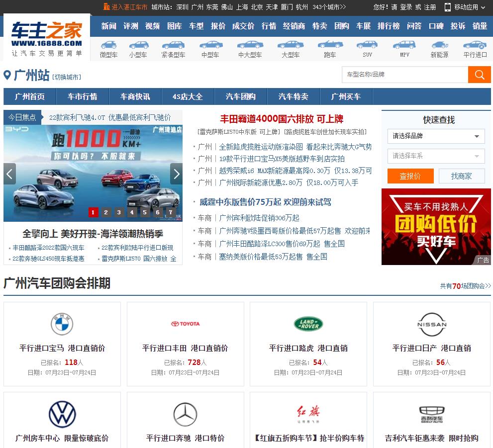This screenshot has width=493, height=448.
Task: Click the 红旗 Hongqi logo
Action: 308,414
